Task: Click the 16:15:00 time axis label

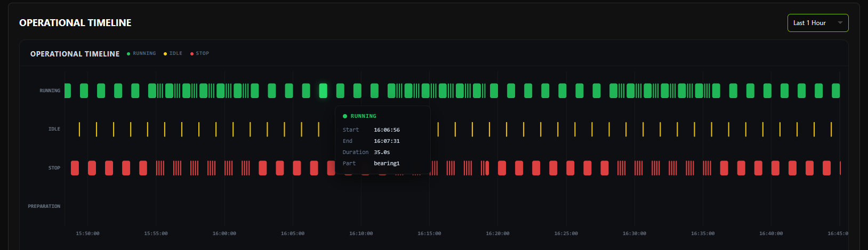Action: [429, 233]
